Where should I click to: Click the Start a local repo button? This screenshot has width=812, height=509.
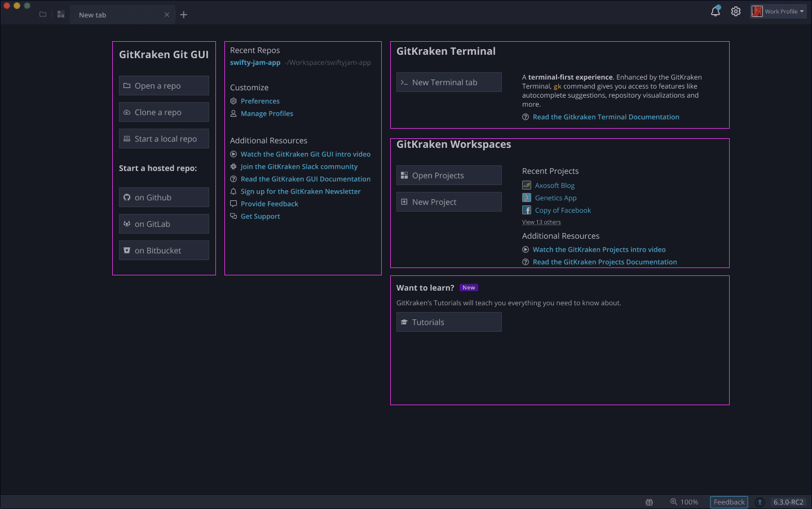(x=164, y=139)
